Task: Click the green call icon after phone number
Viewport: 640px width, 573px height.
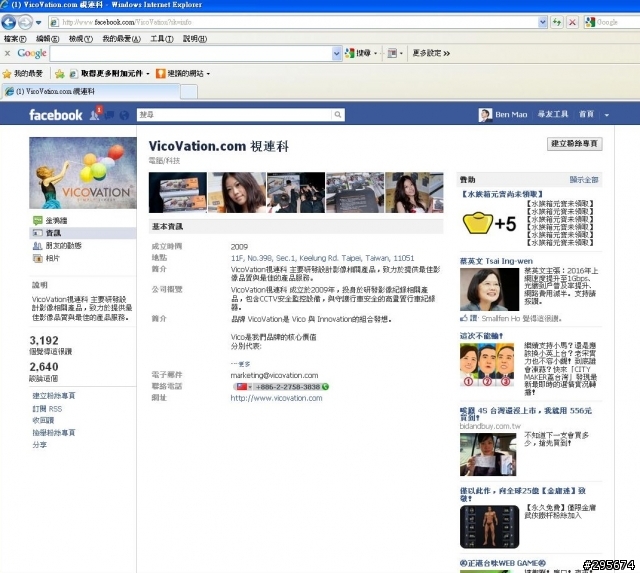Action: tap(325, 387)
